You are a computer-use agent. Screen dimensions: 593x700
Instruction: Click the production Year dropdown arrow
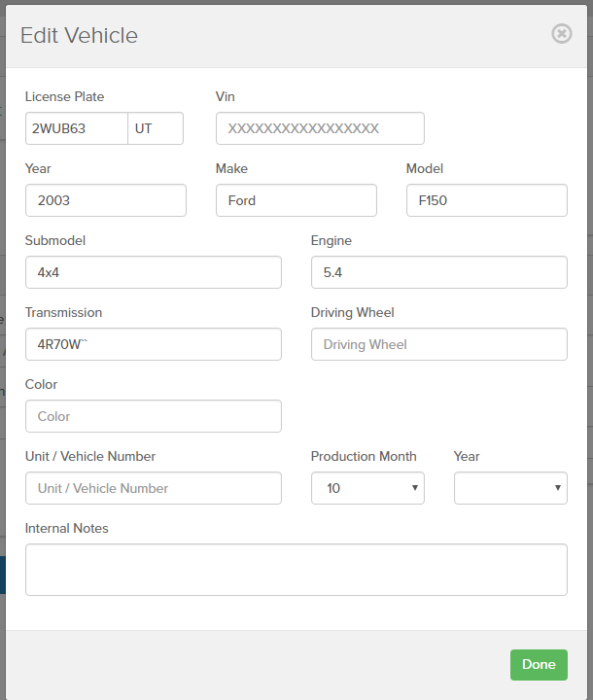(x=557, y=487)
